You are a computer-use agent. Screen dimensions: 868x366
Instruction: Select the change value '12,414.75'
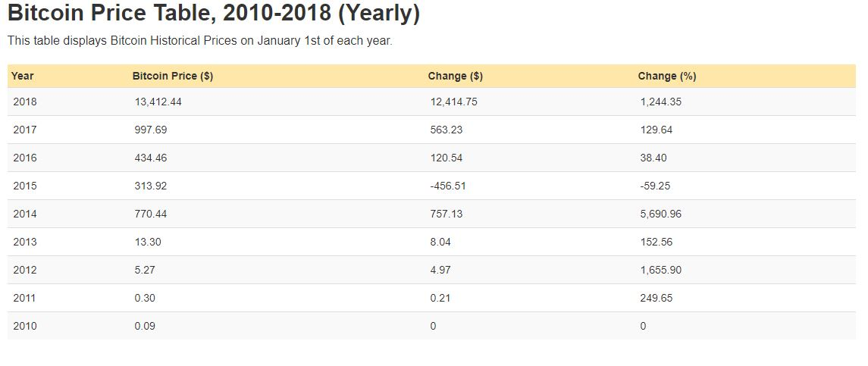453,102
